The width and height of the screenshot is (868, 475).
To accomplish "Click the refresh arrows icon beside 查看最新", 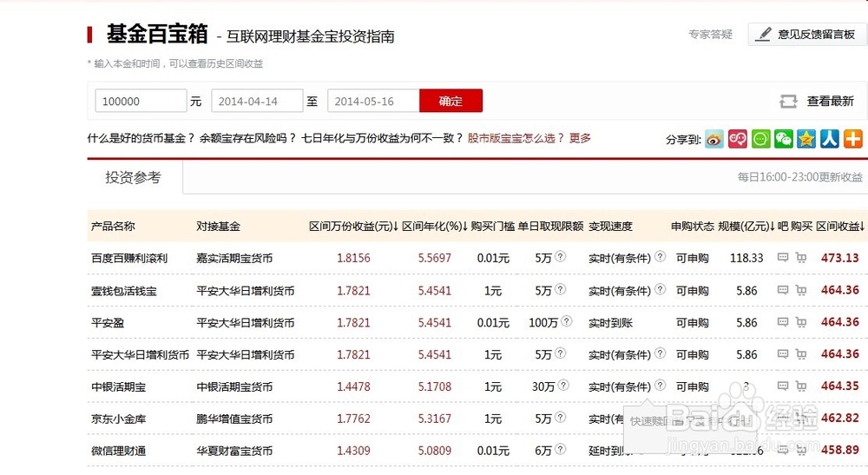I will (x=788, y=102).
